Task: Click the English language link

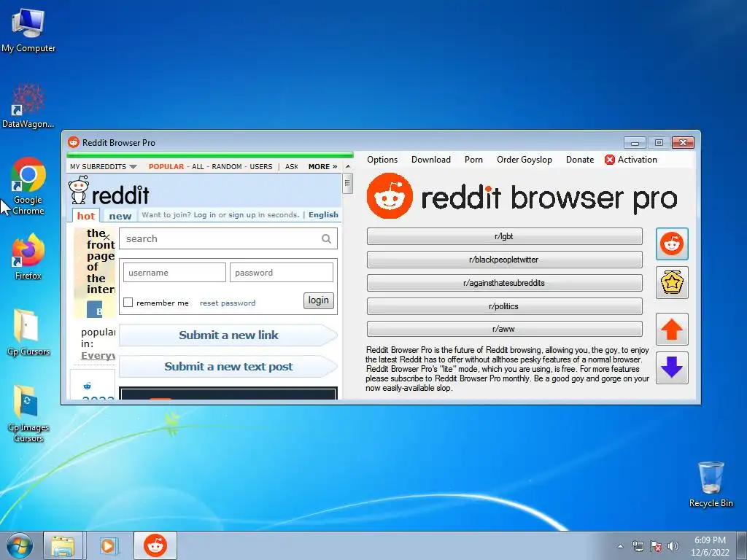Action: click(x=323, y=215)
